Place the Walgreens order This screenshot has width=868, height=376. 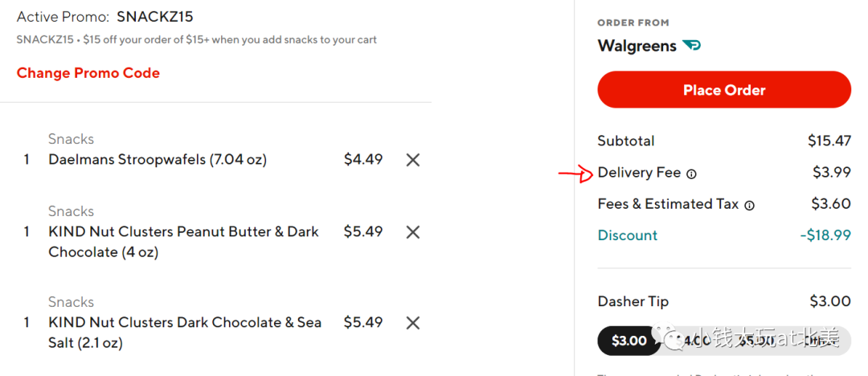(724, 90)
